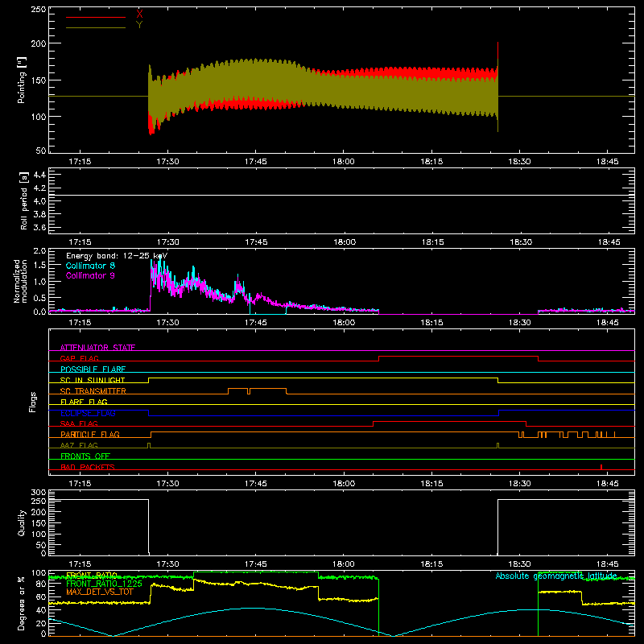Click the Normalized modulation axis title

pyautogui.click(x=20, y=281)
